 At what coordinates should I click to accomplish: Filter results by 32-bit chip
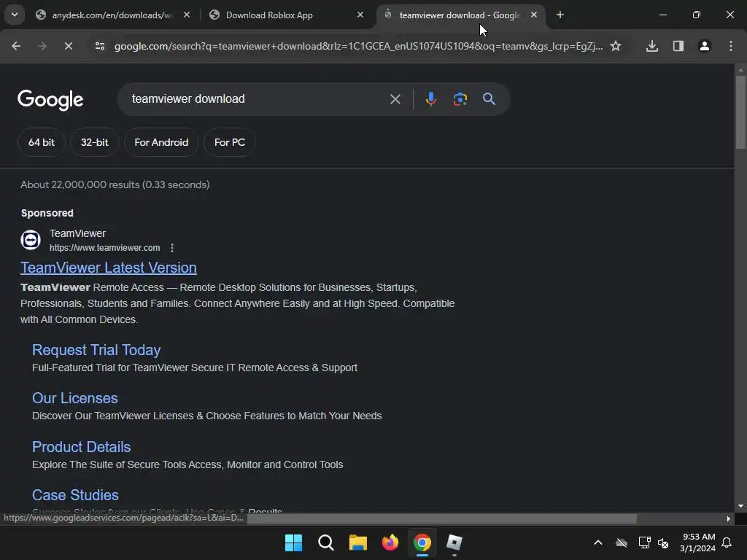click(x=94, y=142)
